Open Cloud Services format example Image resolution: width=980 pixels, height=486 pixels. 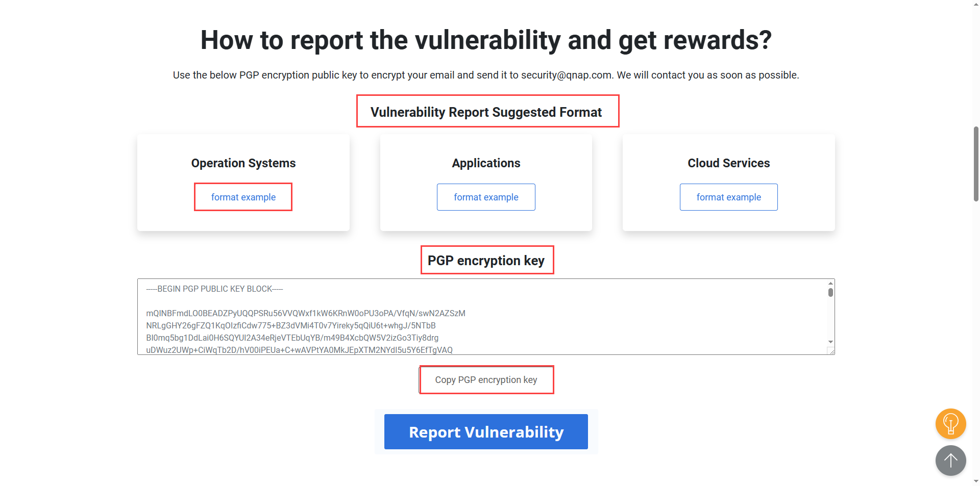coord(728,197)
